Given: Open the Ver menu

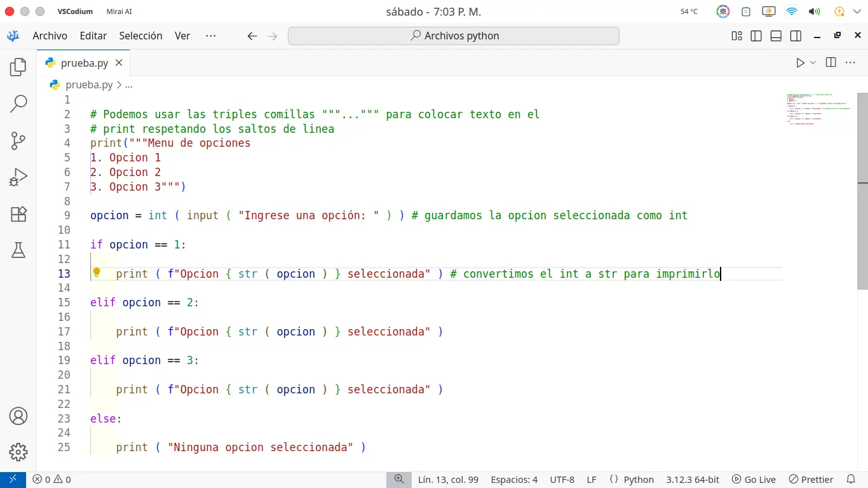Looking at the screenshot, I should point(182,36).
